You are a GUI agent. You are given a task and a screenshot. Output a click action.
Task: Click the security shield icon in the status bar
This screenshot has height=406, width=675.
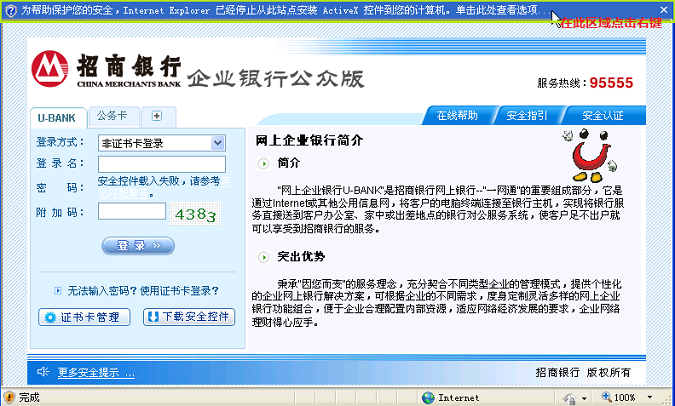tap(9, 397)
